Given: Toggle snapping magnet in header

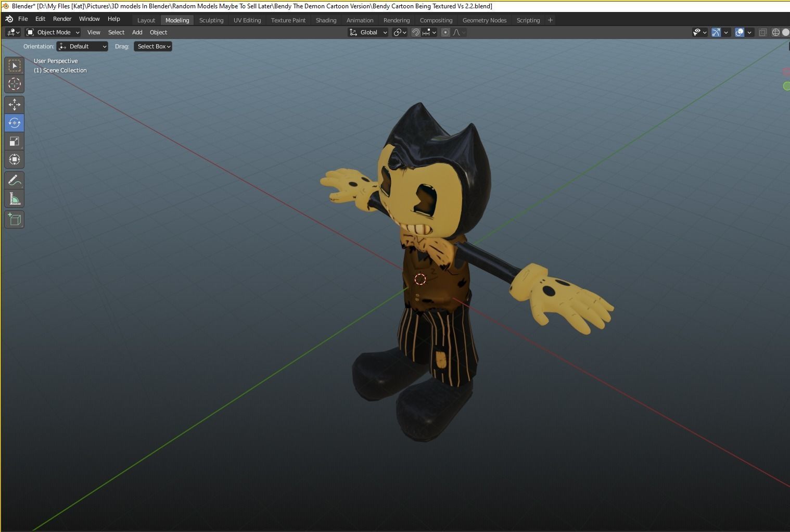Looking at the screenshot, I should 416,32.
